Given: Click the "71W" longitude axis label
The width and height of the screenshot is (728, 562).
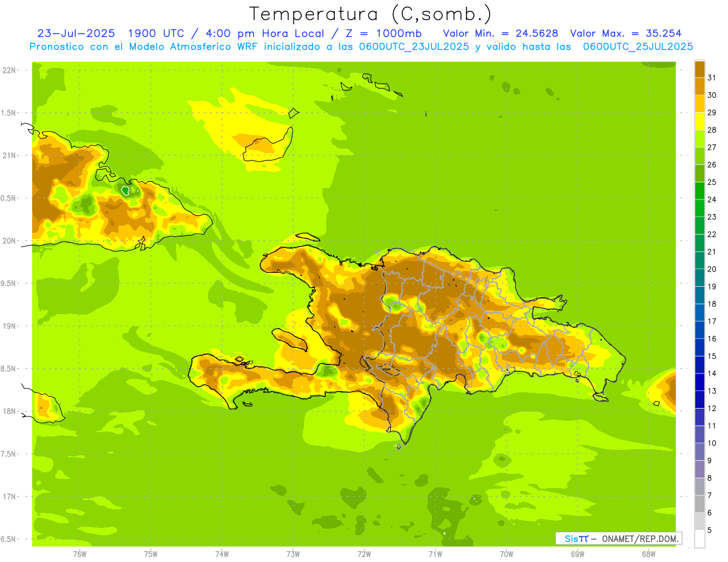Looking at the screenshot, I should pos(435,554).
